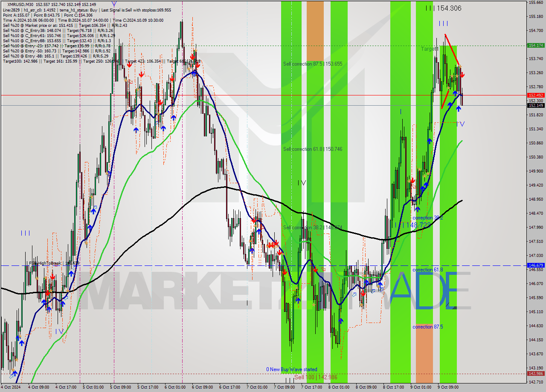Click the 149.420 price axis value
The image size is (546, 392).
coord(536,185)
